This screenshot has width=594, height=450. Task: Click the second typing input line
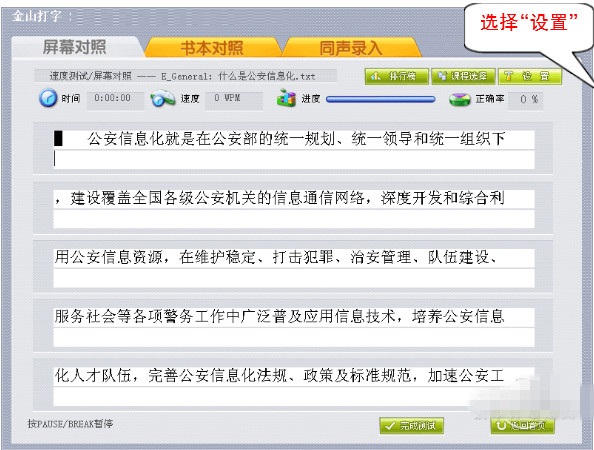pos(294,219)
